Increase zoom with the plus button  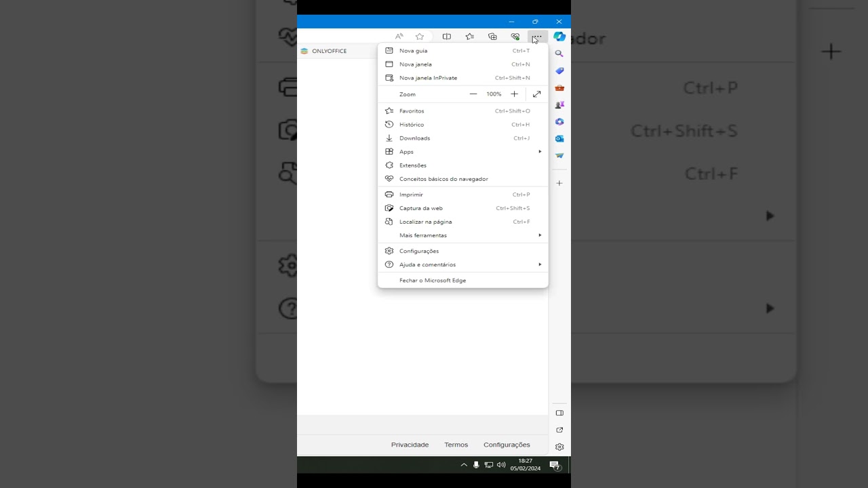(x=514, y=94)
